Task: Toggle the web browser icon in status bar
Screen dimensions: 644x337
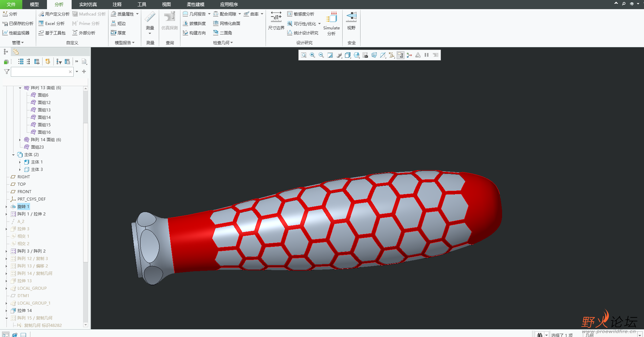Action: point(15,335)
